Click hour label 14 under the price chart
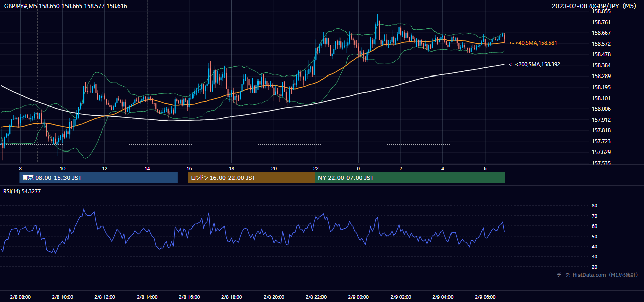 click(x=147, y=168)
